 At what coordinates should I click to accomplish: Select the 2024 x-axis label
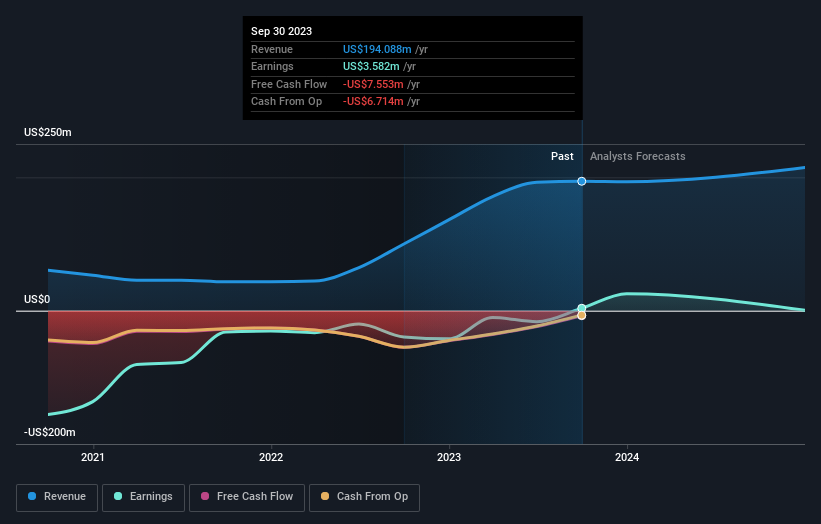(x=627, y=458)
